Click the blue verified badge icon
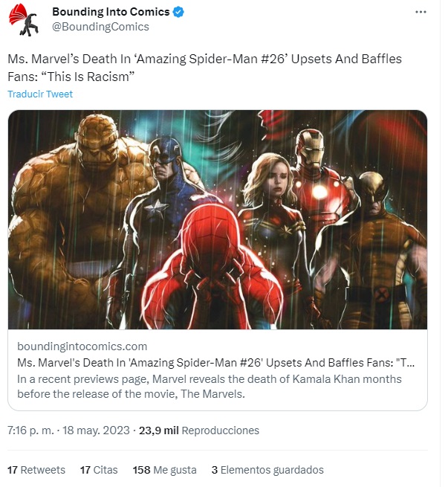This screenshot has width=448, height=487. pos(179,12)
